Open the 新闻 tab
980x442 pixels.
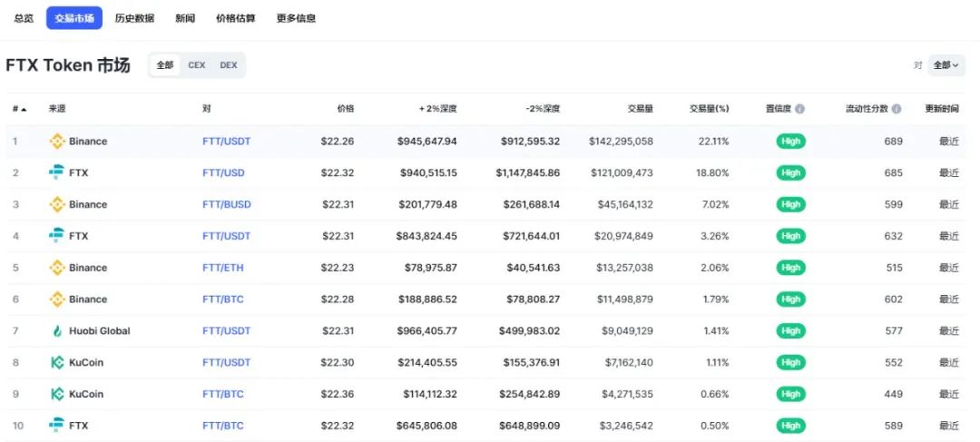point(185,18)
